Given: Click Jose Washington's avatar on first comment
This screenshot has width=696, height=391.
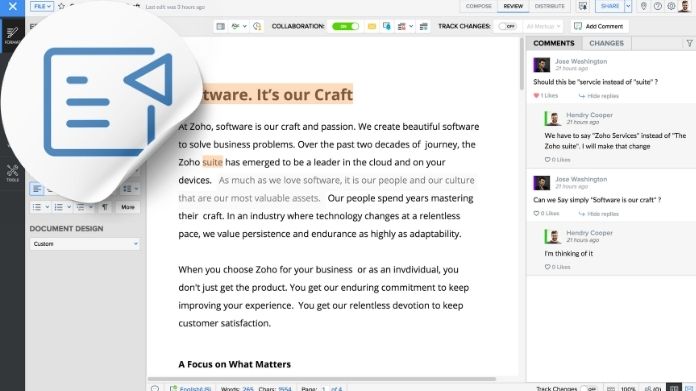Looking at the screenshot, I should click(542, 65).
